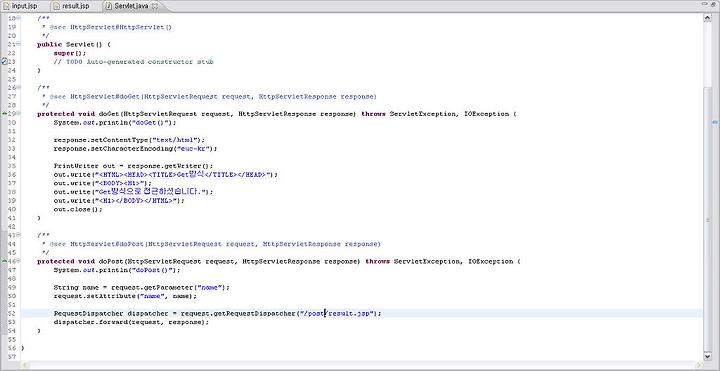Click the 'request.setAttribute' statement
Screen dimensions: 720x371
click(x=125, y=296)
